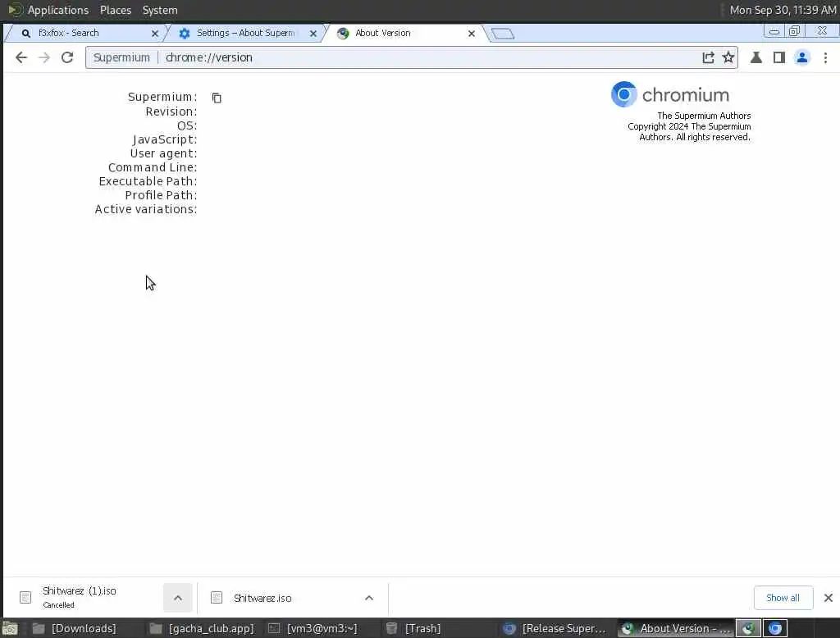Click the "User agent:" label
840x638 pixels.
tap(163, 153)
